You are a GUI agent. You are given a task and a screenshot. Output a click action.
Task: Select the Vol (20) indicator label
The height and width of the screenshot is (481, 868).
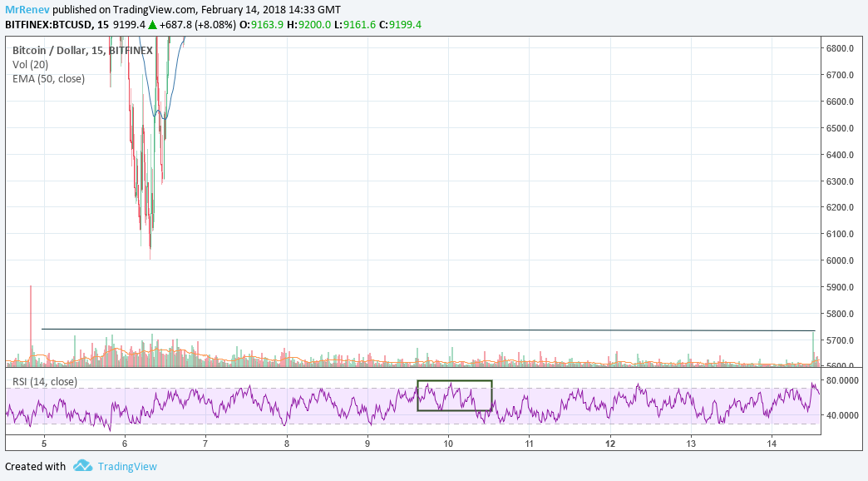(x=31, y=64)
